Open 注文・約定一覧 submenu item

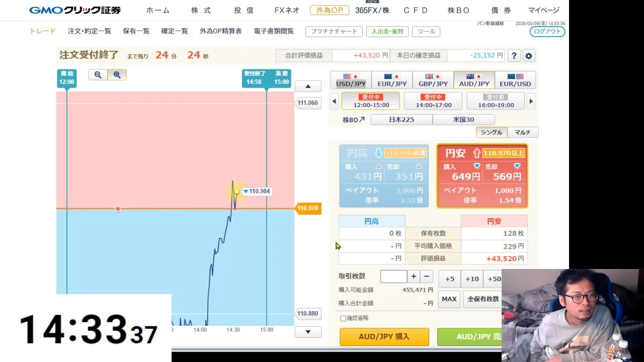pyautogui.click(x=90, y=31)
